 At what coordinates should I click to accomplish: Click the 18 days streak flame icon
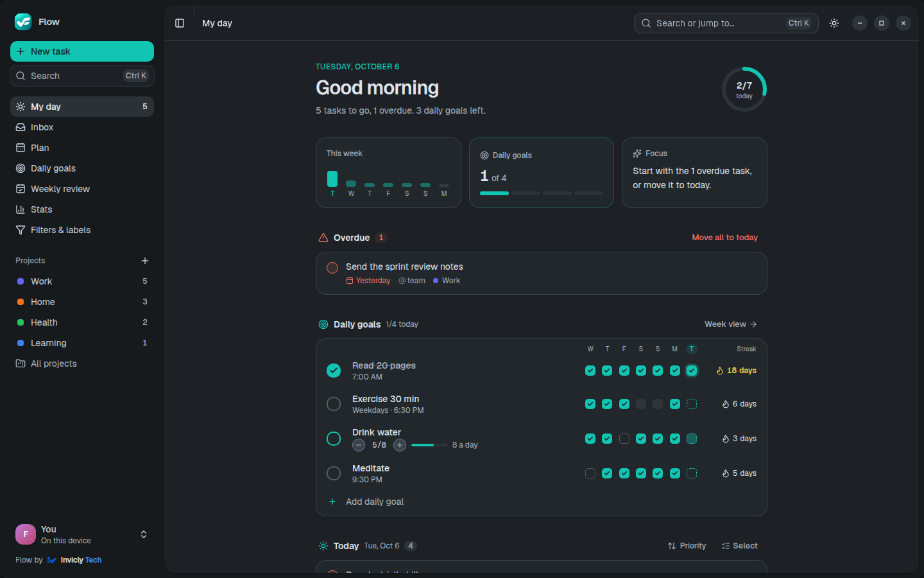[720, 371]
